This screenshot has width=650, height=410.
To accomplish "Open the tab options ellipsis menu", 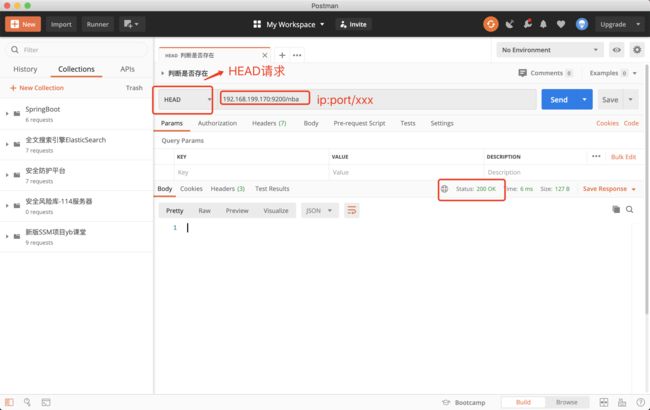I will coord(297,55).
